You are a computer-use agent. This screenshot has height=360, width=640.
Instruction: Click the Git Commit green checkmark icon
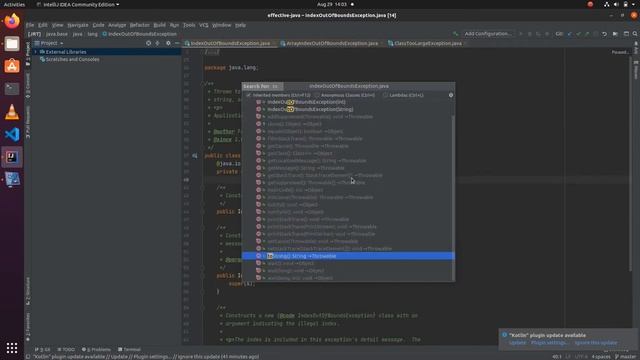coord(578,34)
